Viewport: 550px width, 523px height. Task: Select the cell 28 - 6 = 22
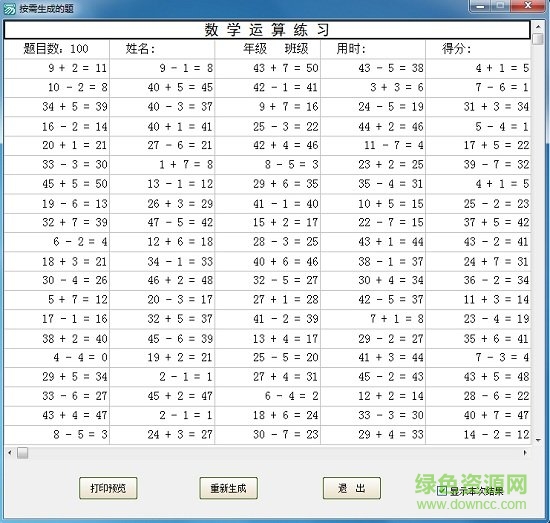pos(478,396)
